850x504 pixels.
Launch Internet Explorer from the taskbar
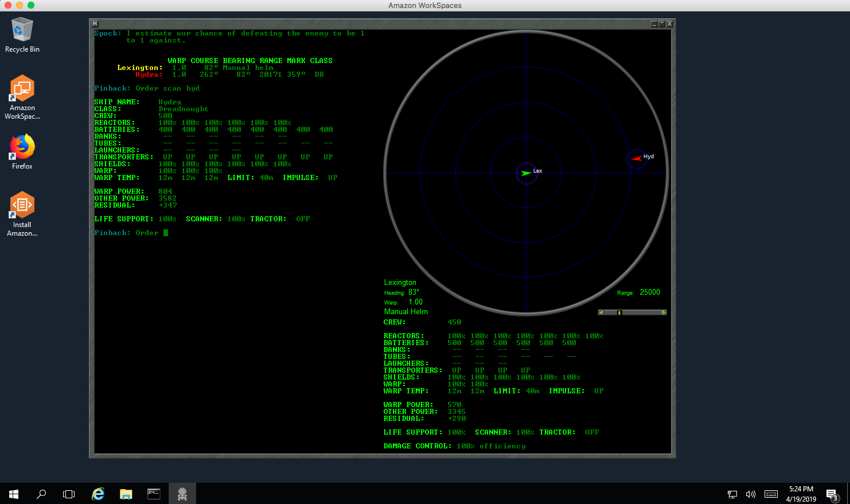pyautogui.click(x=98, y=494)
